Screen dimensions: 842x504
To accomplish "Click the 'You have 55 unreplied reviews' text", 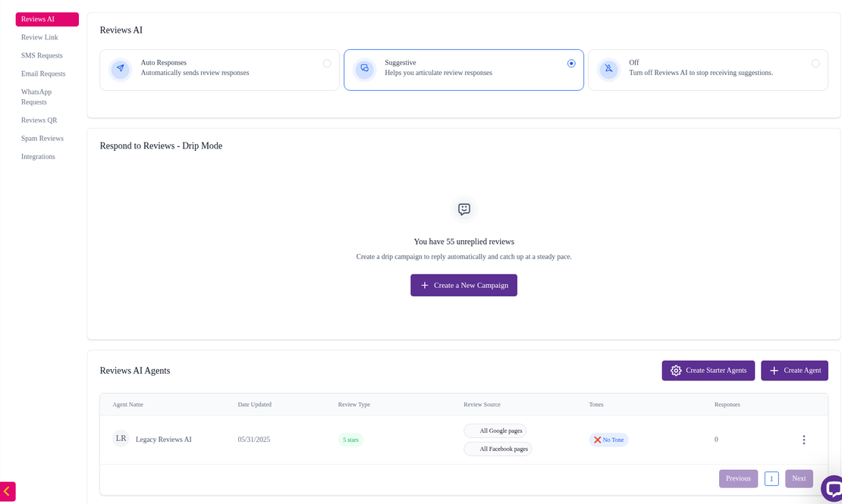I will point(464,242).
